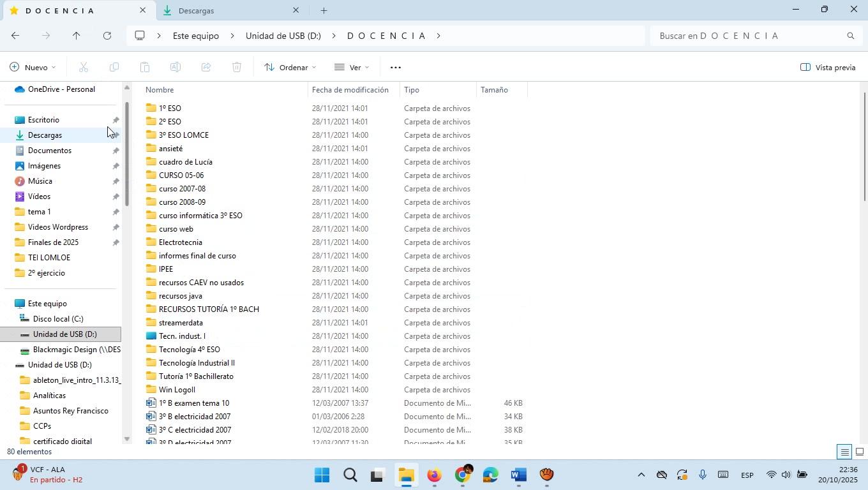Click Este equipo in the address breadcrumb
This screenshot has height=490, width=868.
[196, 36]
